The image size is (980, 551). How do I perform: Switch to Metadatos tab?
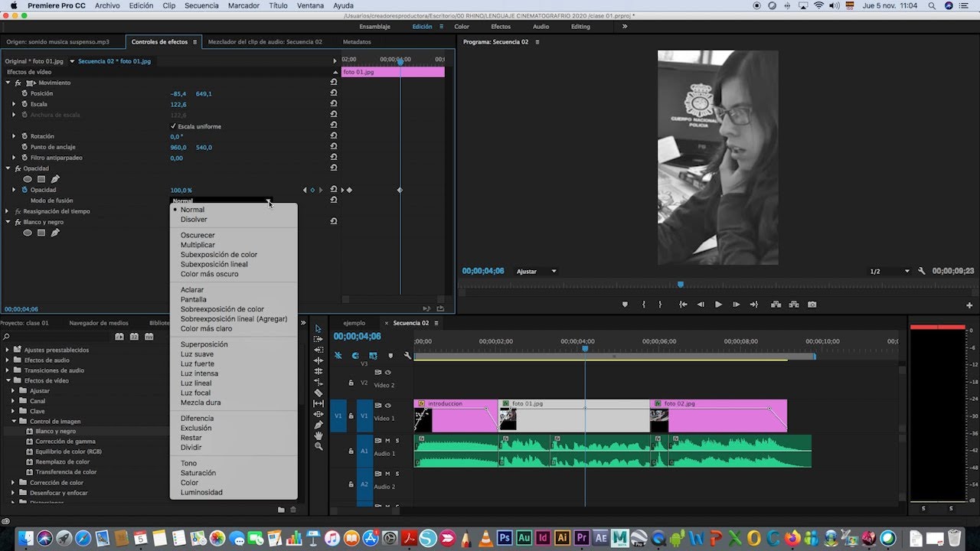[357, 42]
